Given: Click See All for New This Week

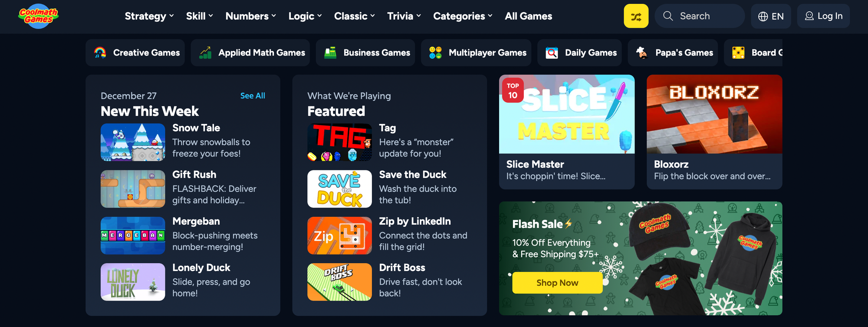Looking at the screenshot, I should (x=253, y=96).
